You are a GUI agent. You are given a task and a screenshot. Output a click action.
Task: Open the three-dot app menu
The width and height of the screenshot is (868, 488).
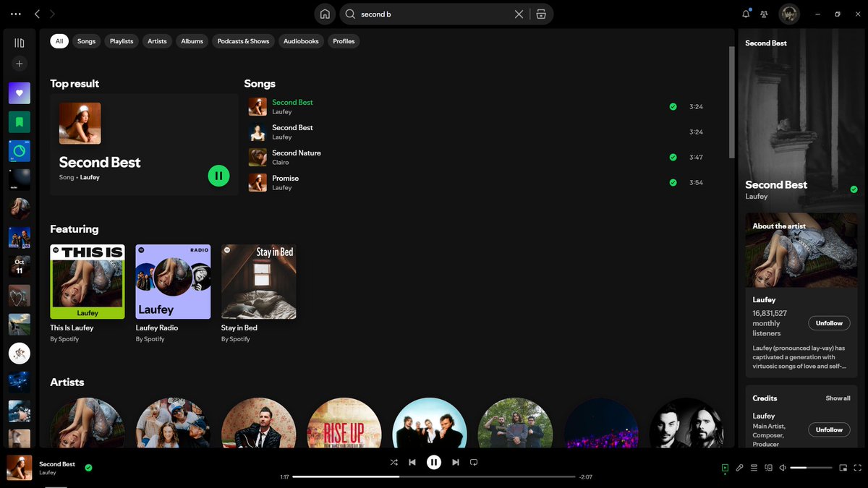coord(16,14)
